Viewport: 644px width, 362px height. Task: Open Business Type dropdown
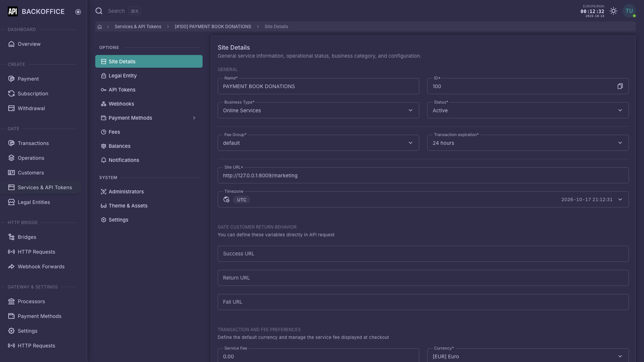(318, 110)
